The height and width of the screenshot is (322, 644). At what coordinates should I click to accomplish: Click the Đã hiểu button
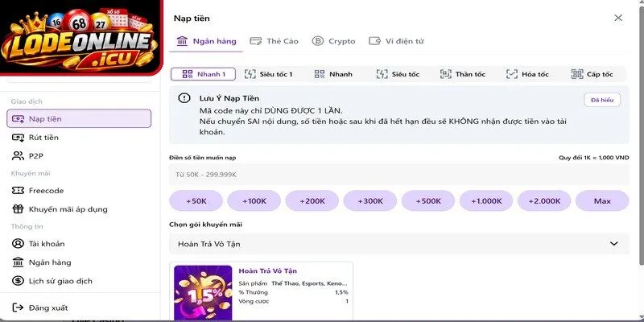(x=601, y=100)
